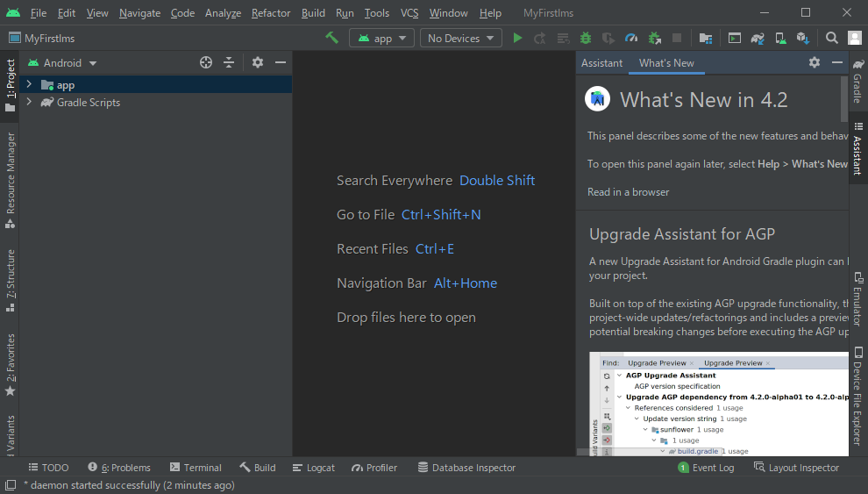This screenshot has height=494, width=868.
Task: Open Resource Manager side tab
Action: (10, 179)
